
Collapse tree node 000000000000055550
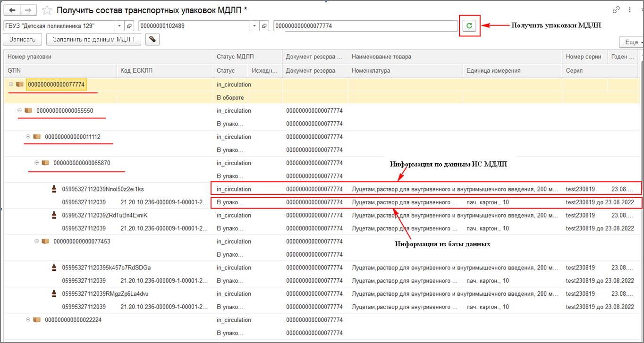pos(19,110)
